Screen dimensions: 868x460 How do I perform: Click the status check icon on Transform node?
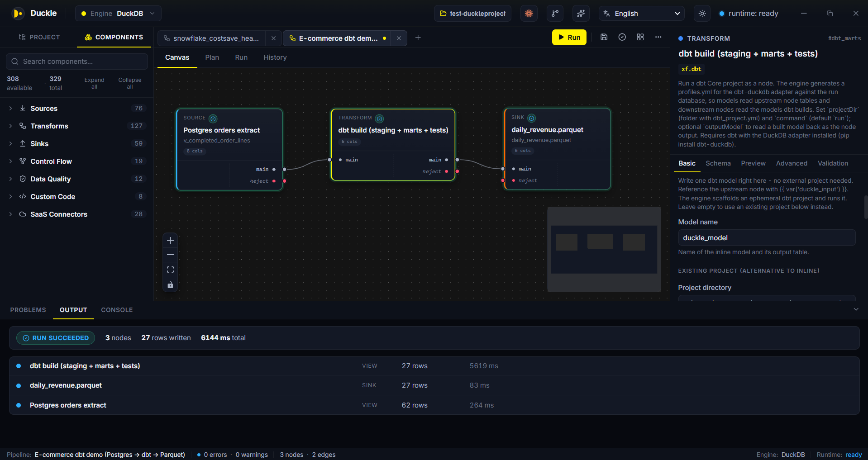[380, 119]
